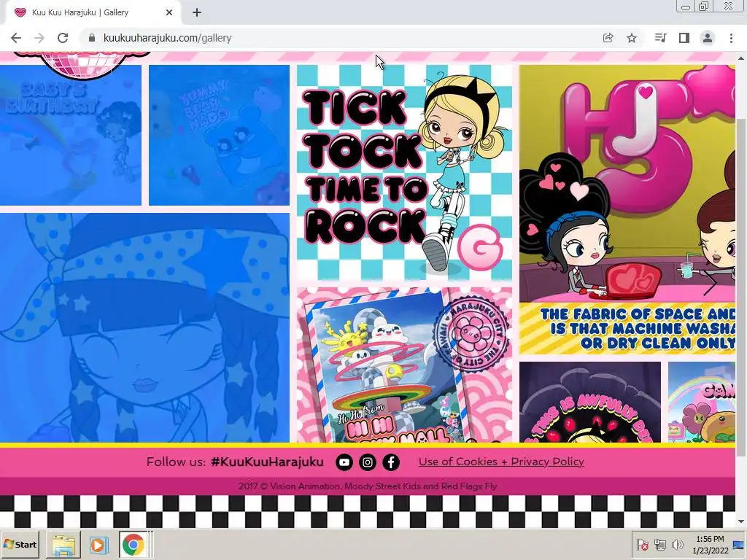
Task: Click copyright text 2017 Vision Animation
Action: click(x=368, y=486)
